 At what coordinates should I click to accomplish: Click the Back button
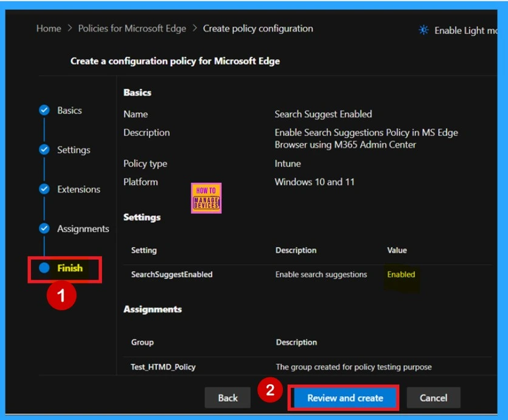point(228,398)
